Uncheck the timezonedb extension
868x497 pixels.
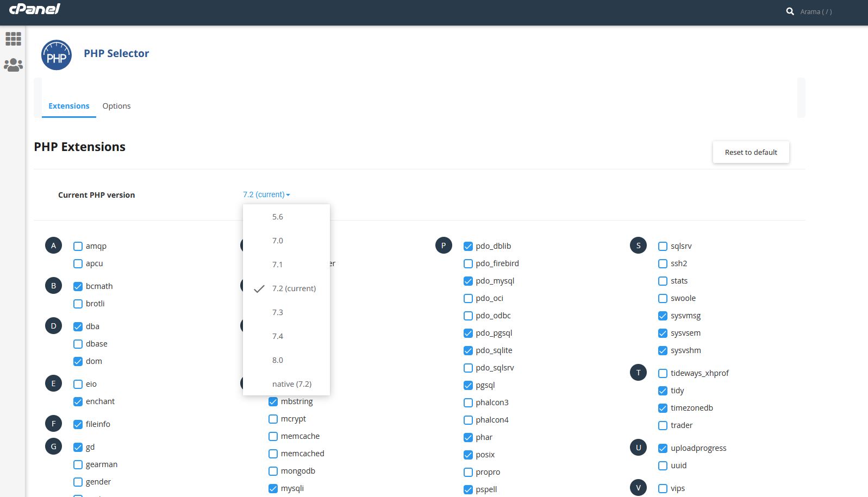(663, 408)
